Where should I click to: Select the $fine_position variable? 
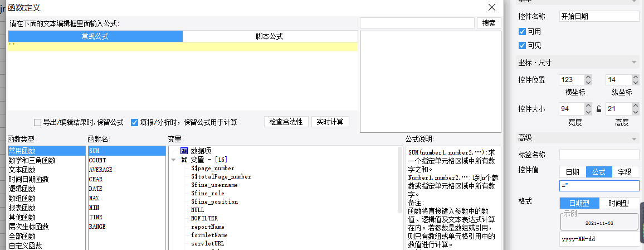click(214, 202)
